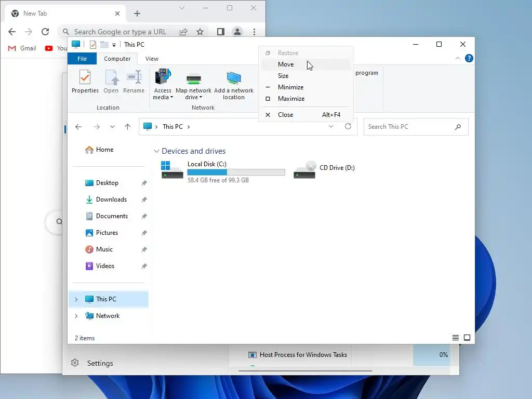
Task: Click Chrome back arrow
Action: [12, 32]
